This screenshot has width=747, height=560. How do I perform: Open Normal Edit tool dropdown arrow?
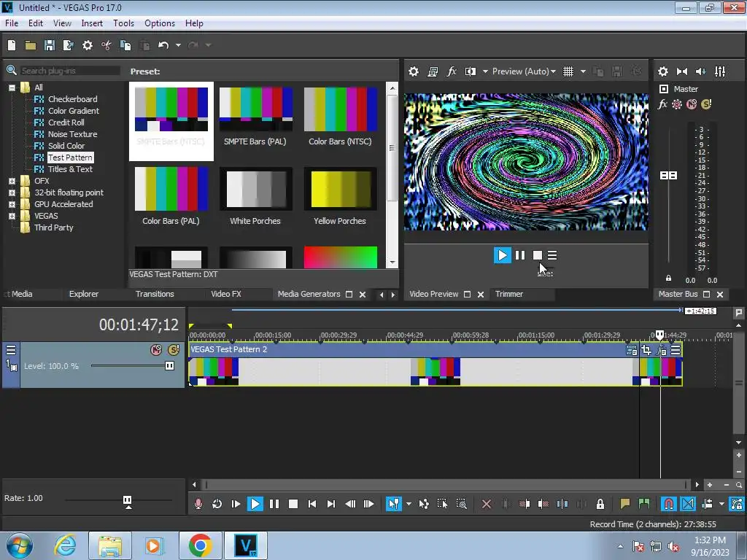409,504
